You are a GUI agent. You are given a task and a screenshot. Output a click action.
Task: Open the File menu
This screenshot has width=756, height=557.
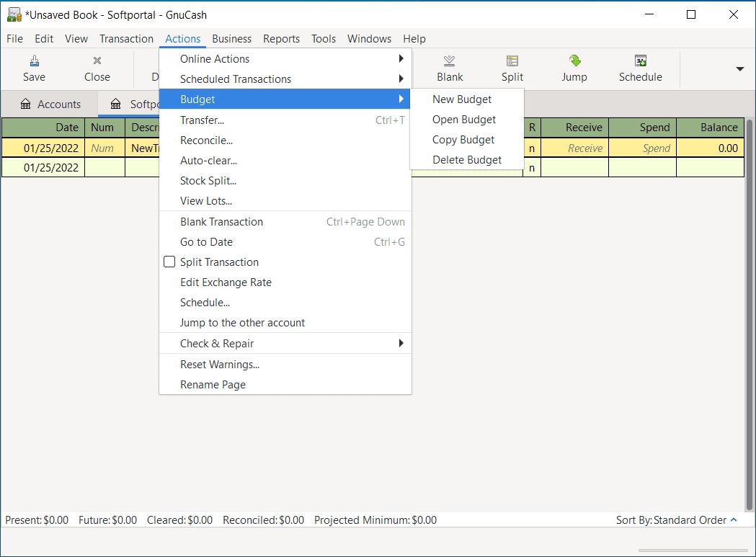pyautogui.click(x=14, y=39)
